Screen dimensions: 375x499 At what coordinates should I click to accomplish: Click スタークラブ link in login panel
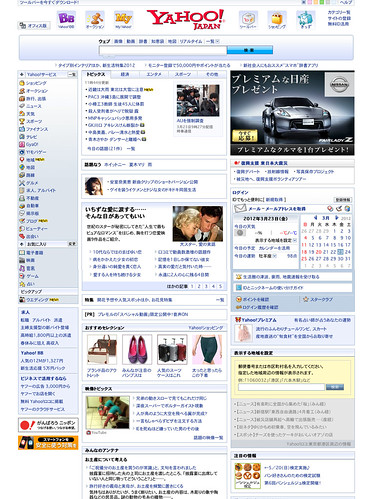tap(322, 299)
